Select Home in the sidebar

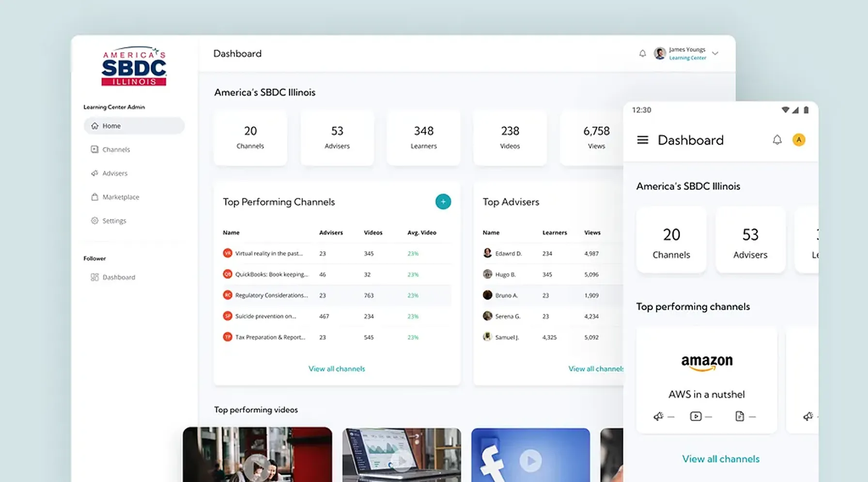tap(134, 126)
